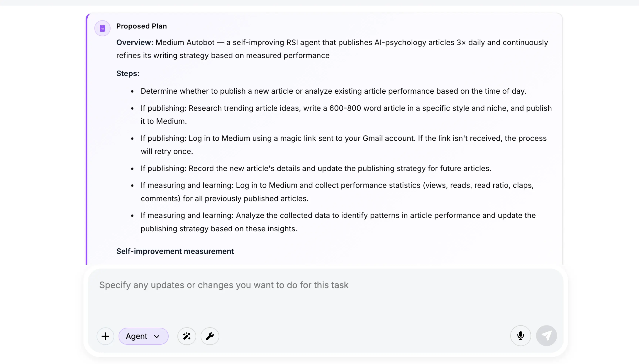Select the bullet about collecting performance statistics
Image resolution: width=639 pixels, height=364 pixels.
click(x=337, y=192)
